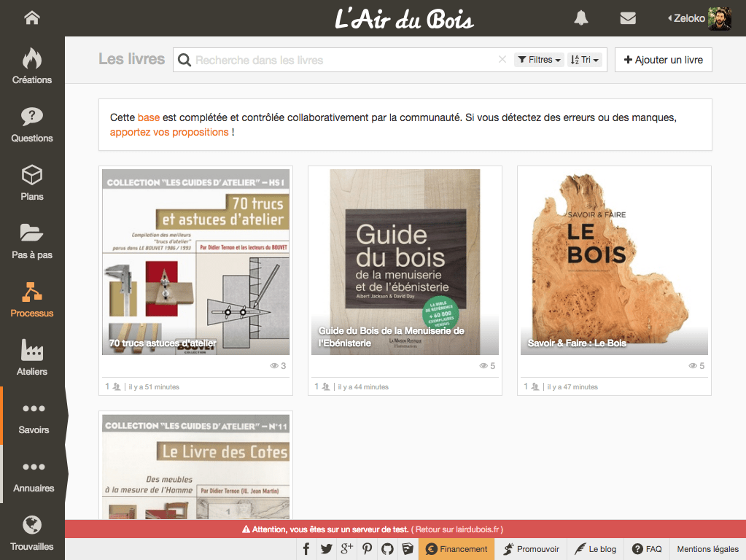Open the Tri sort dropdown
This screenshot has height=560, width=746.
pyautogui.click(x=585, y=60)
